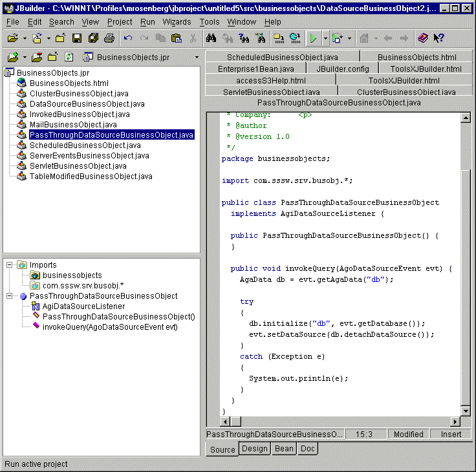Open Help Topics book icon
Screen dimensions: 476x472
click(423, 38)
